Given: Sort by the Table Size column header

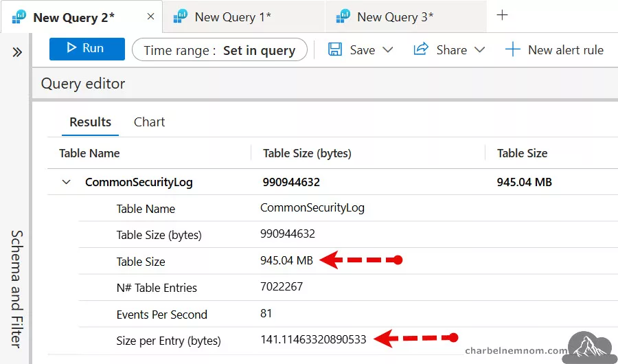Looking at the screenshot, I should (523, 153).
